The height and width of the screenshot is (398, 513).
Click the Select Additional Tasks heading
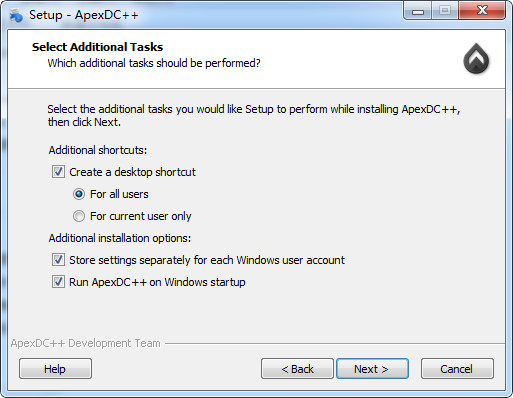[97, 47]
